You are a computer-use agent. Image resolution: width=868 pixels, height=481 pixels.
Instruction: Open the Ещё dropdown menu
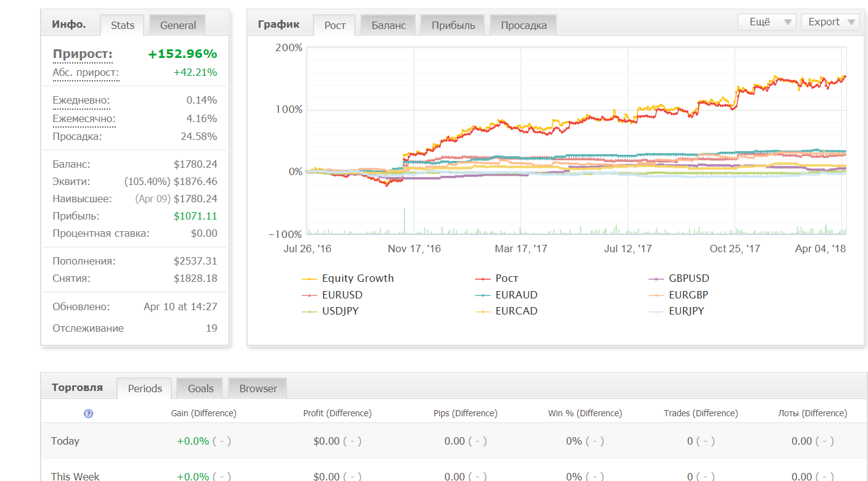click(x=767, y=22)
